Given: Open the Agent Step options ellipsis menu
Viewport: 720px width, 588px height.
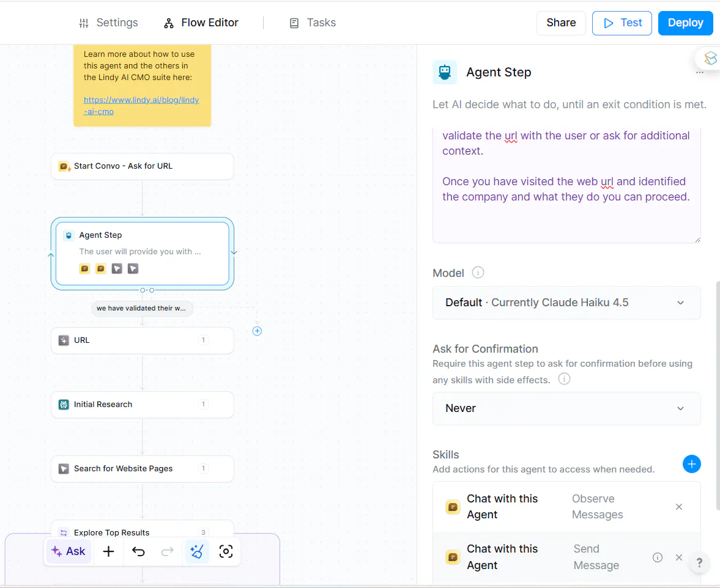Looking at the screenshot, I should tap(700, 72).
